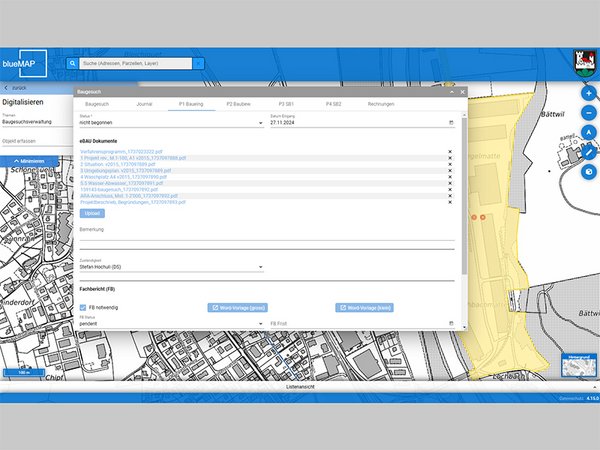This screenshot has height=450, width=600.
Task: Activate the measure line tool button
Action: (589, 152)
